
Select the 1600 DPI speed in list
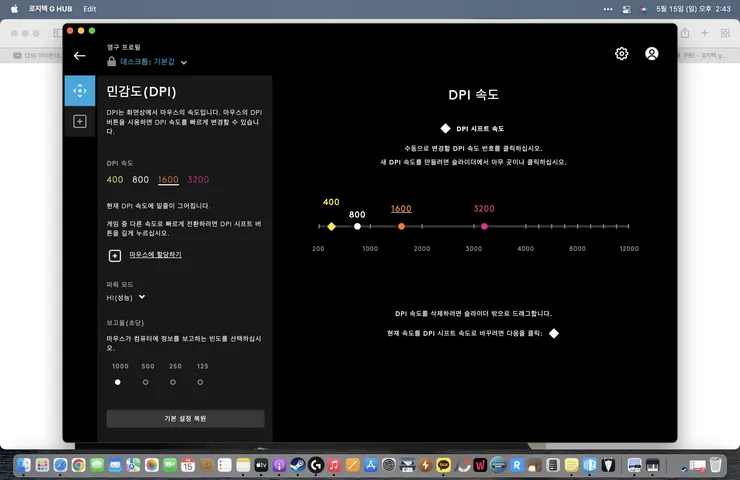168,179
